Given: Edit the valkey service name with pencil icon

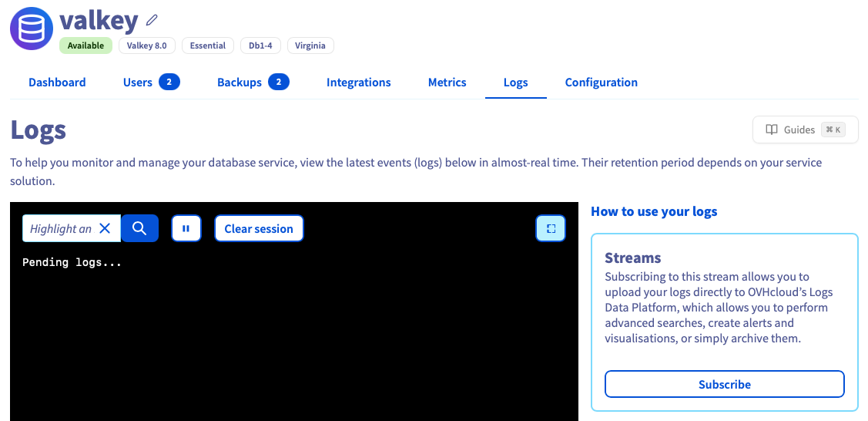Looking at the screenshot, I should pyautogui.click(x=152, y=21).
